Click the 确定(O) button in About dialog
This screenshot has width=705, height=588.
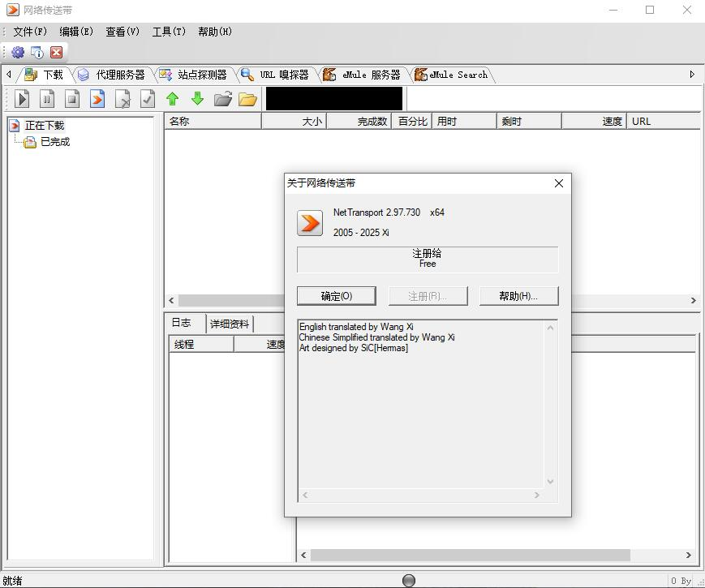[336, 296]
